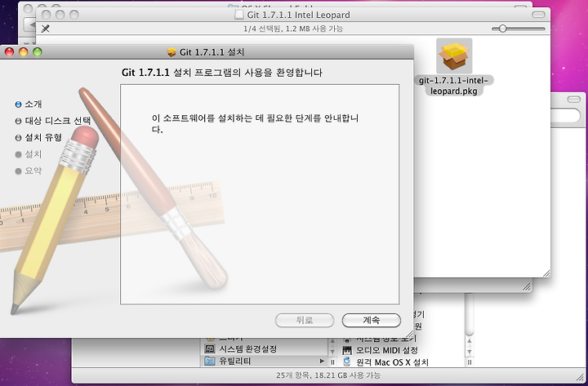Screen dimensions: 588x386
Task: Select the 소개 step in installer sidebar
Action: click(x=33, y=104)
